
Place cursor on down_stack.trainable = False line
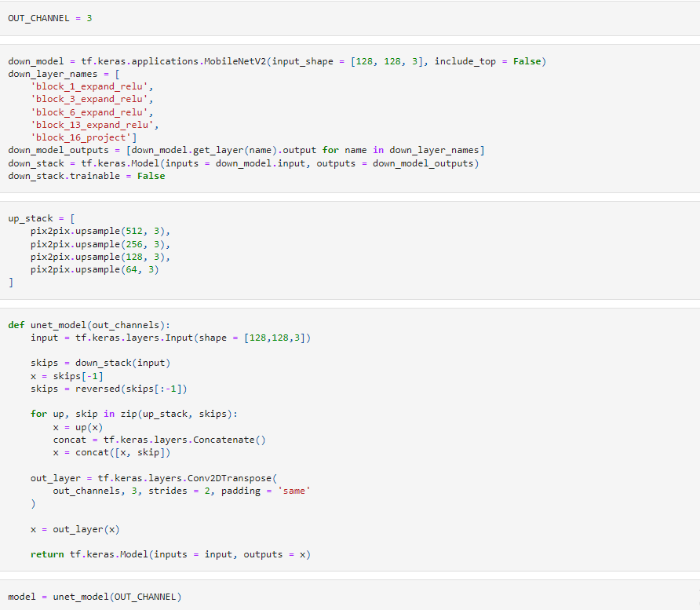pos(86,176)
